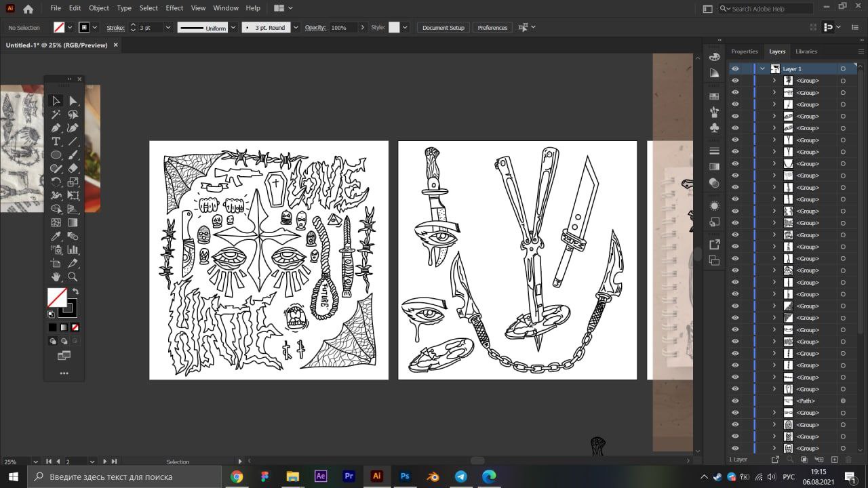Close the Untitled-1 document tab
Screen dimensions: 868x488
click(x=115, y=45)
